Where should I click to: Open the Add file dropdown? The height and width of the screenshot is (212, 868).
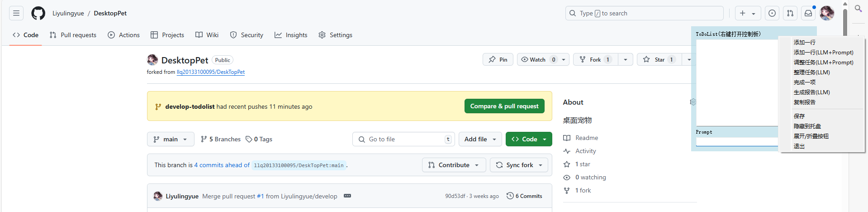coord(480,139)
